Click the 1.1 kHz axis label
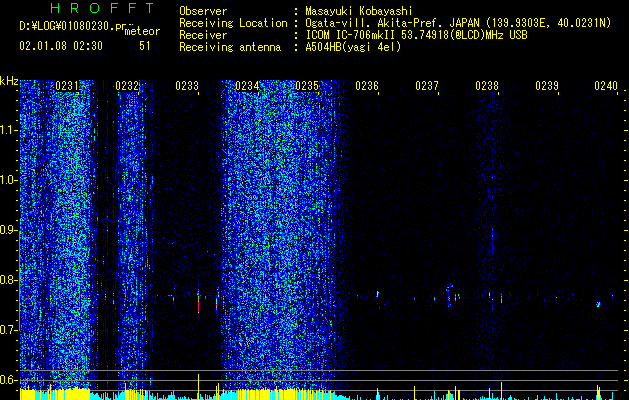 tap(8, 130)
